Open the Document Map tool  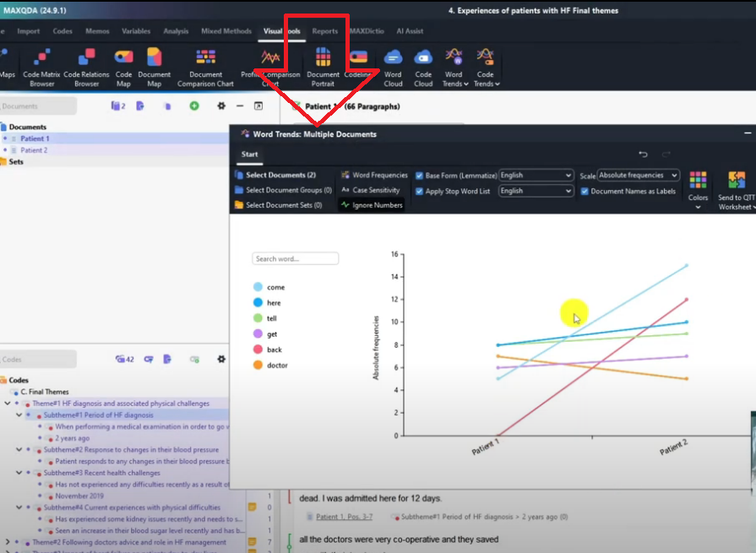pyautogui.click(x=155, y=68)
